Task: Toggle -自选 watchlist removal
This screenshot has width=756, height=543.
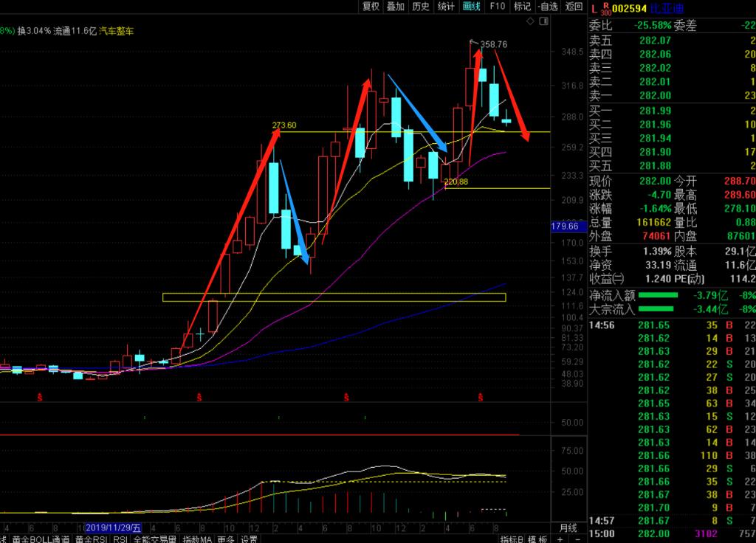Action: pos(548,7)
